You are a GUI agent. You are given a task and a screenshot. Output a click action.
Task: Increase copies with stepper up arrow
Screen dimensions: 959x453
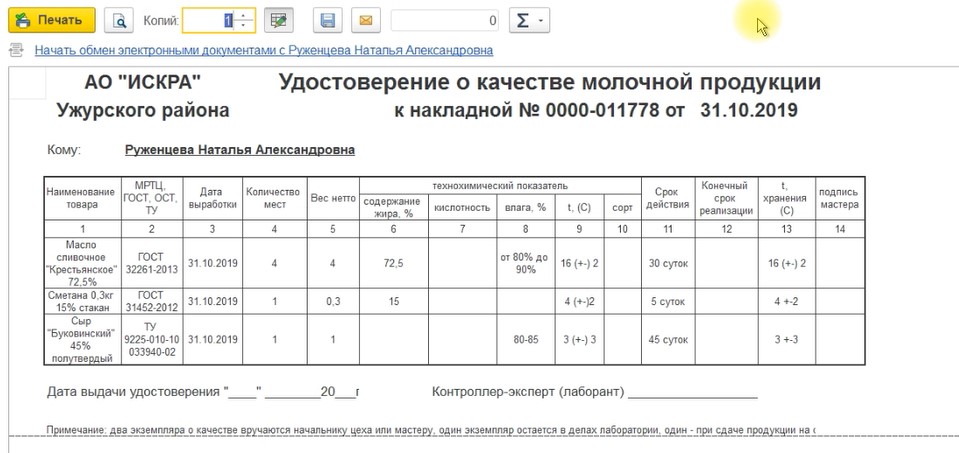pyautogui.click(x=245, y=15)
